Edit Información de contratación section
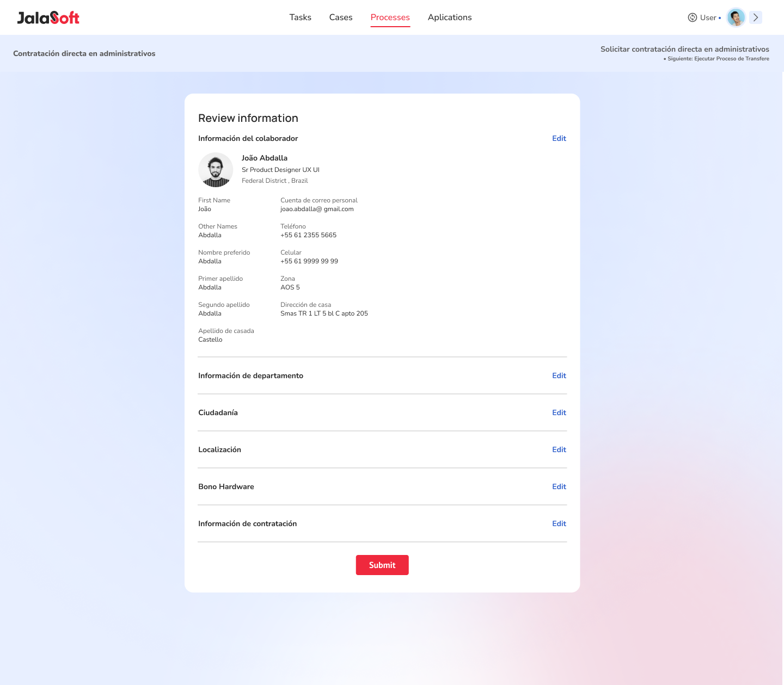This screenshot has width=784, height=685. [x=559, y=523]
